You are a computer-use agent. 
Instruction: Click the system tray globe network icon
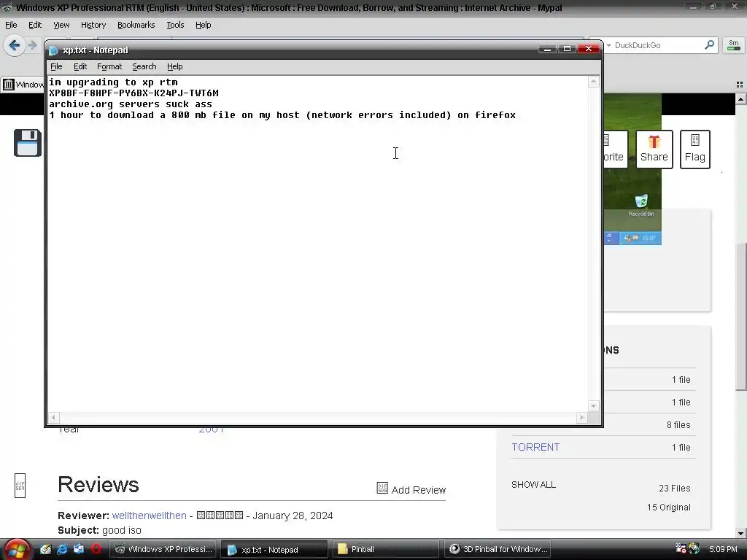694,548
